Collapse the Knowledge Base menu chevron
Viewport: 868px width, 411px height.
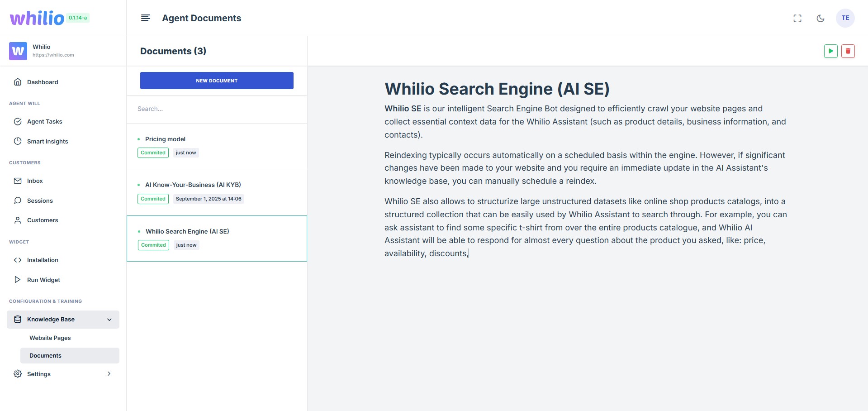109,320
